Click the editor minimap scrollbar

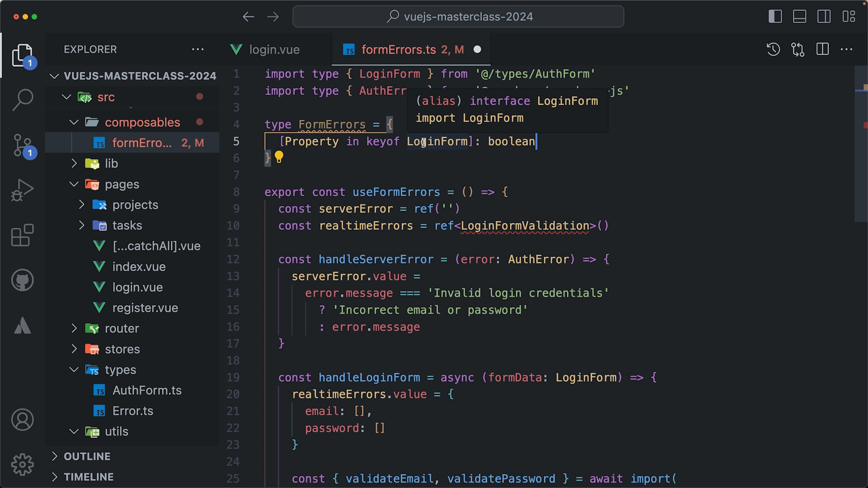tap(861, 145)
